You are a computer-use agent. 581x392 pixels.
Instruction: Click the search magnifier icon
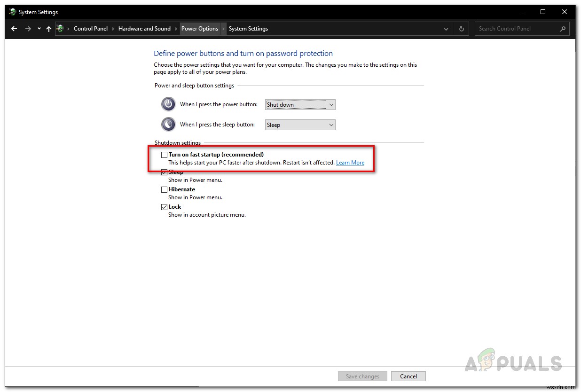[x=562, y=29]
